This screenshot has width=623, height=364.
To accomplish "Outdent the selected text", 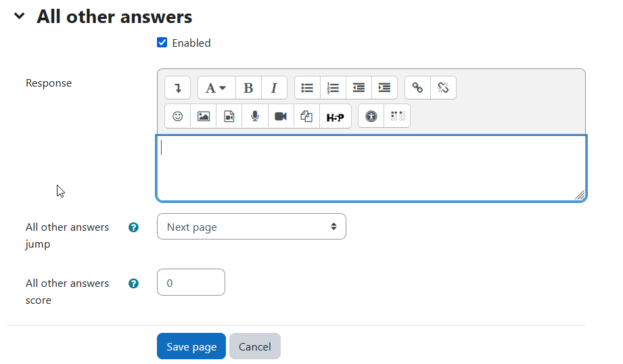I will tap(359, 87).
